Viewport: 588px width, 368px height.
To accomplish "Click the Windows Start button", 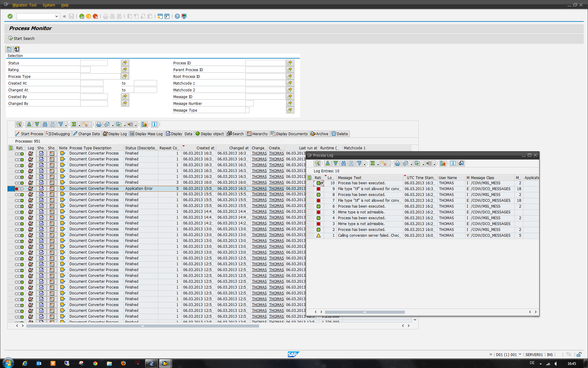I will (x=8, y=363).
